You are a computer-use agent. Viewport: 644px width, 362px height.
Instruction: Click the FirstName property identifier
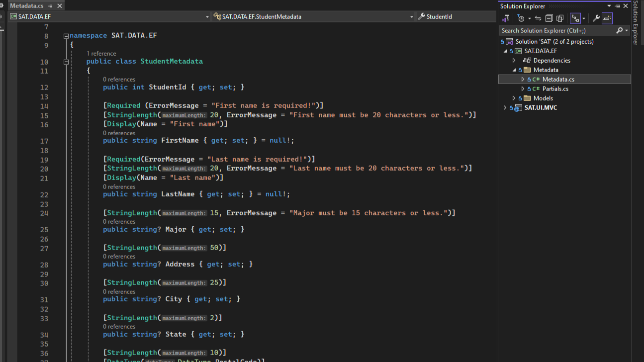click(x=180, y=141)
